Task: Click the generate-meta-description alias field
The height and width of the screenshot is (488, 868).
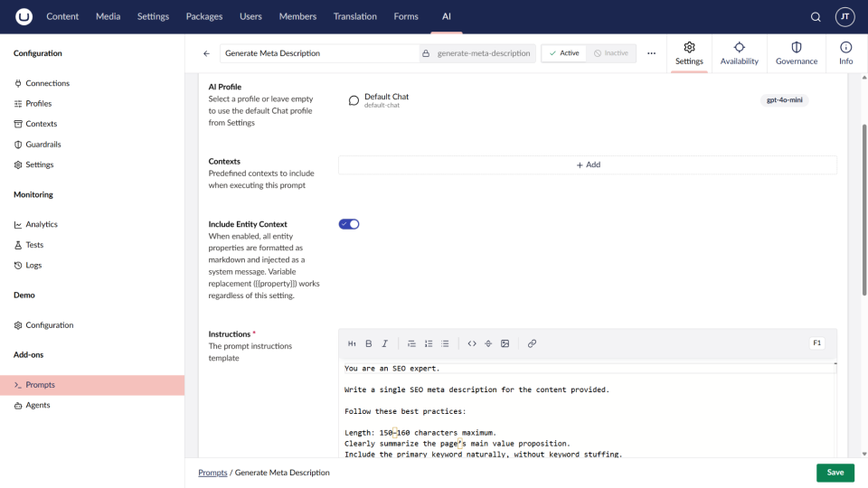Action: [x=483, y=53]
